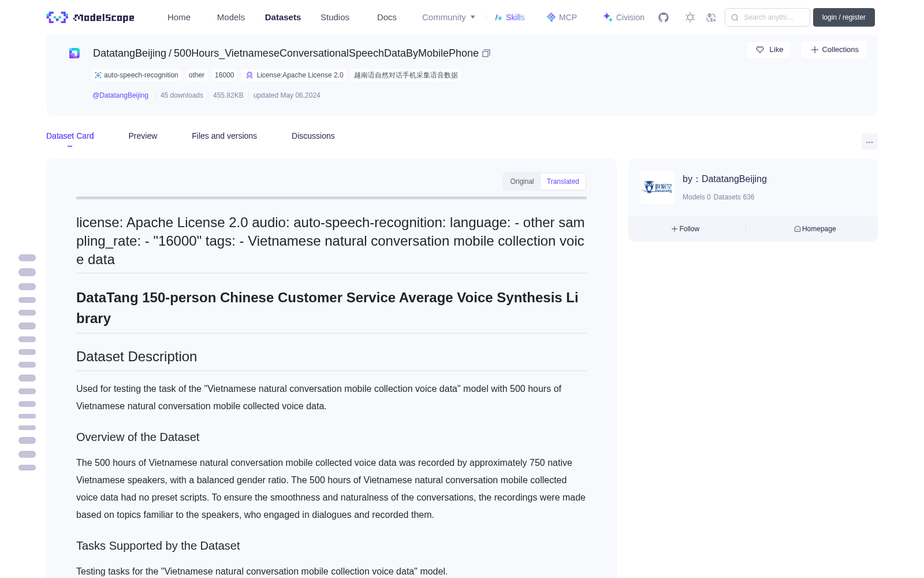Click 'Tasks Supported by the Dataset' heading

pos(158,546)
